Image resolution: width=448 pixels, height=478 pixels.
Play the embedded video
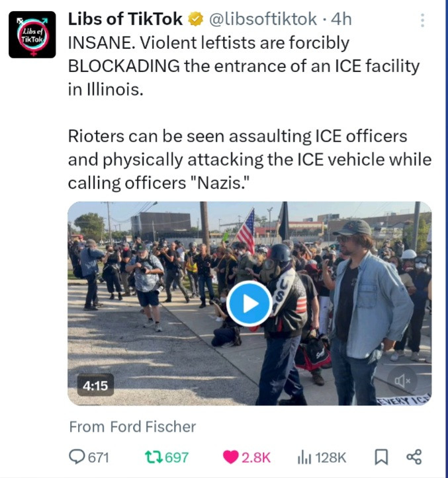(x=249, y=303)
